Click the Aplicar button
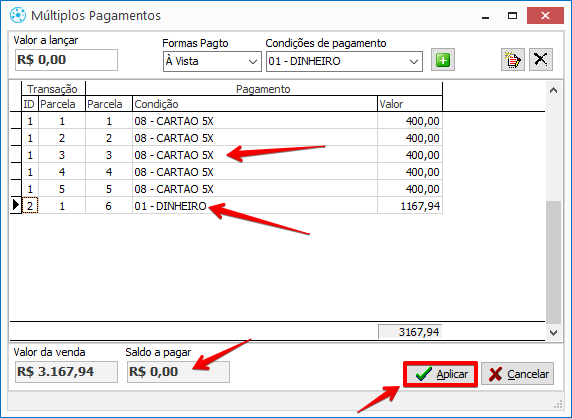 (x=440, y=374)
